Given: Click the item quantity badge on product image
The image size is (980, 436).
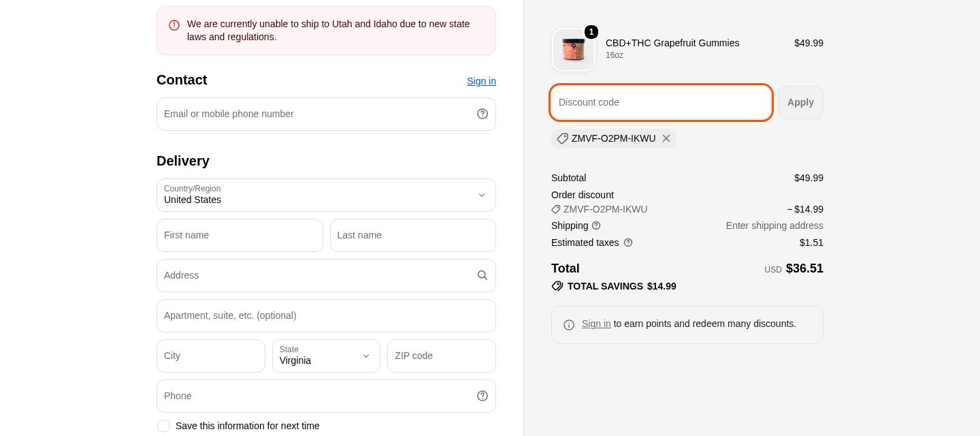Looking at the screenshot, I should point(591,32).
